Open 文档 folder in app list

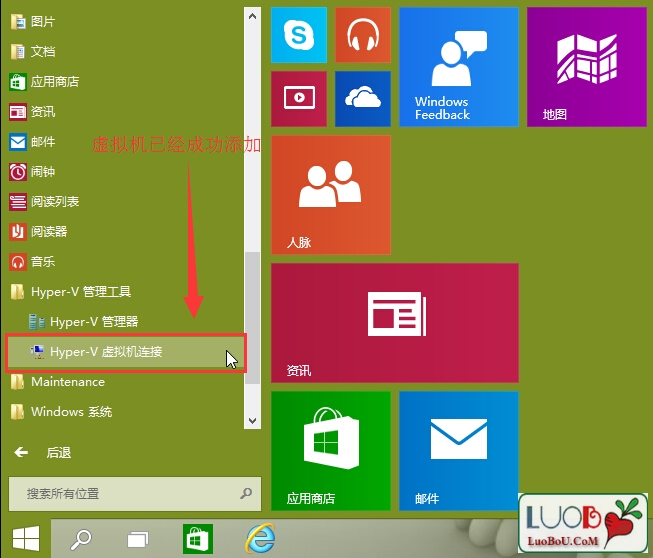coord(125,52)
